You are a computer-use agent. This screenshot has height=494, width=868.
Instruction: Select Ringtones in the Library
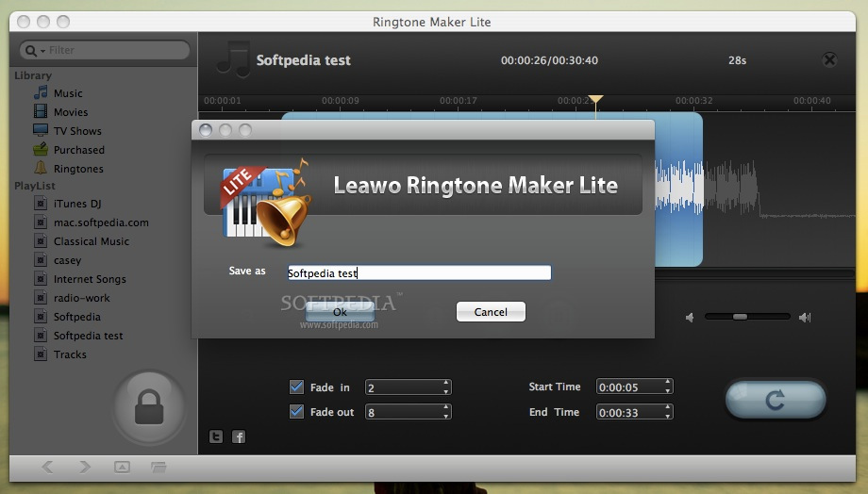point(78,169)
